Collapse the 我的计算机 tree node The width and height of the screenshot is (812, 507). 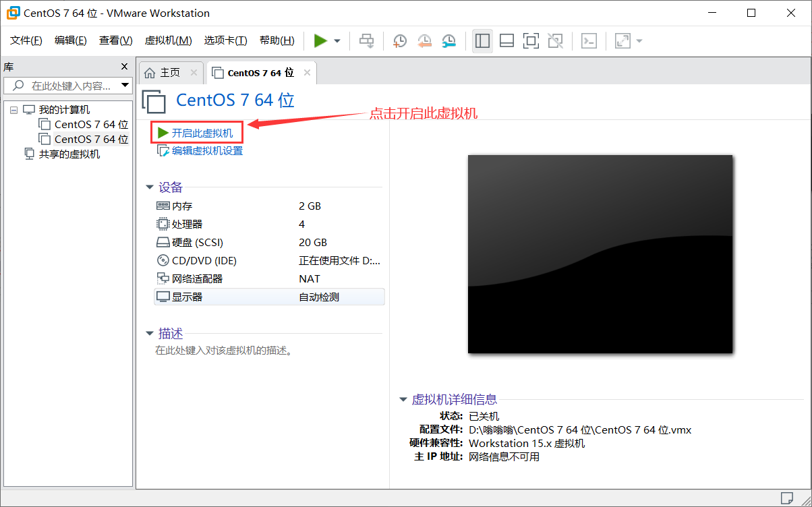pyautogui.click(x=13, y=110)
